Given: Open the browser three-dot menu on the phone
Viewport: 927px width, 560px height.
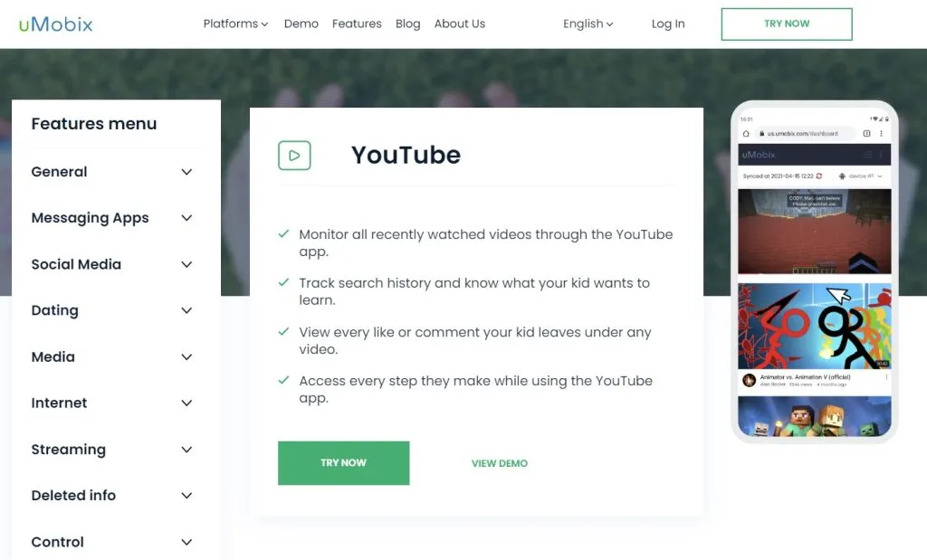Looking at the screenshot, I should coord(882,134).
